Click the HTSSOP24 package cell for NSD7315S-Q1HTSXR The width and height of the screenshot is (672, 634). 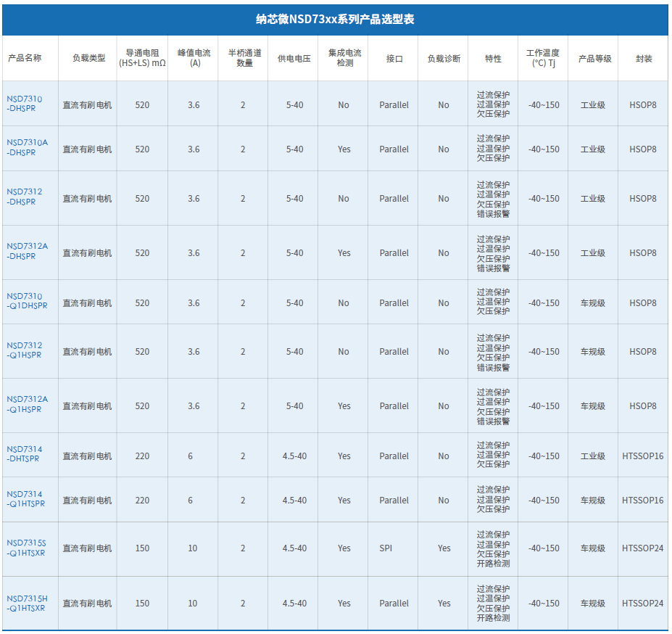[x=643, y=548]
